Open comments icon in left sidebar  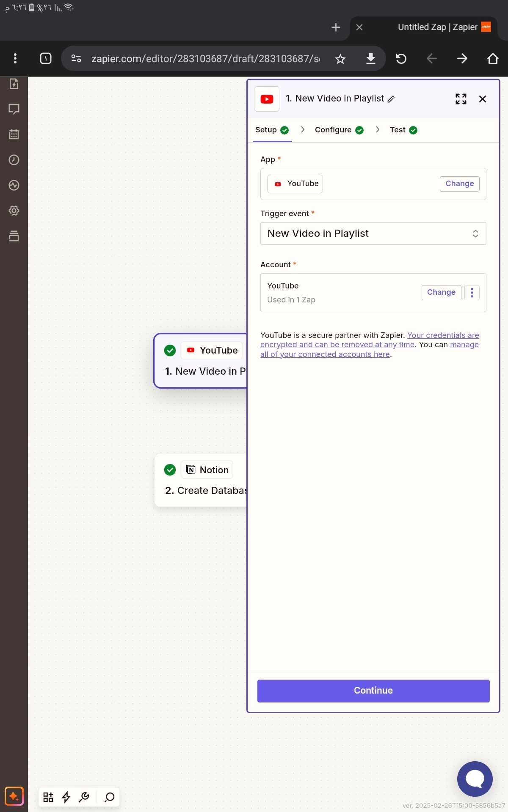point(14,109)
